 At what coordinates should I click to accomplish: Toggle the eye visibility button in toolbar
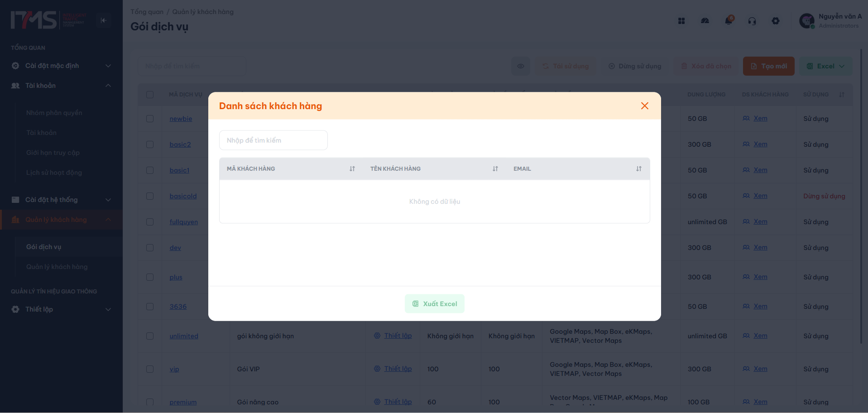pos(521,66)
